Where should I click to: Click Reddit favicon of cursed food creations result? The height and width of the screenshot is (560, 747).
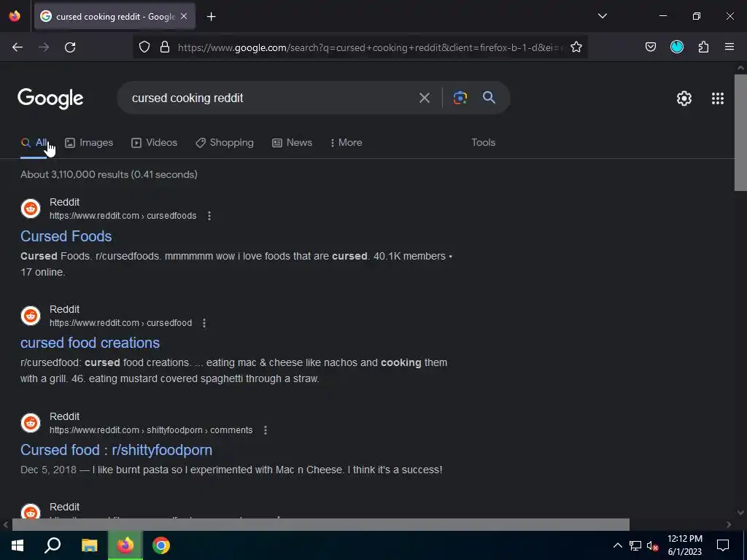coord(31,316)
